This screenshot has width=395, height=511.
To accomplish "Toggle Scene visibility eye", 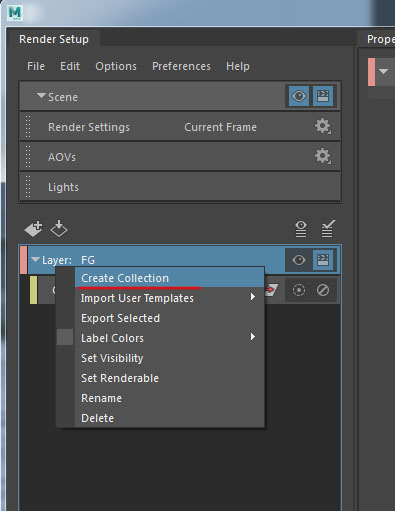I will tap(299, 96).
